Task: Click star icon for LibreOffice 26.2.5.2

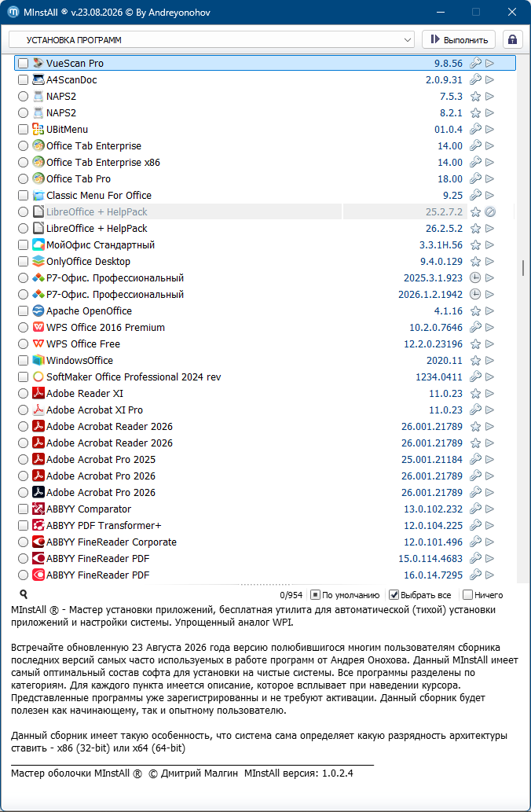Action: click(x=475, y=229)
